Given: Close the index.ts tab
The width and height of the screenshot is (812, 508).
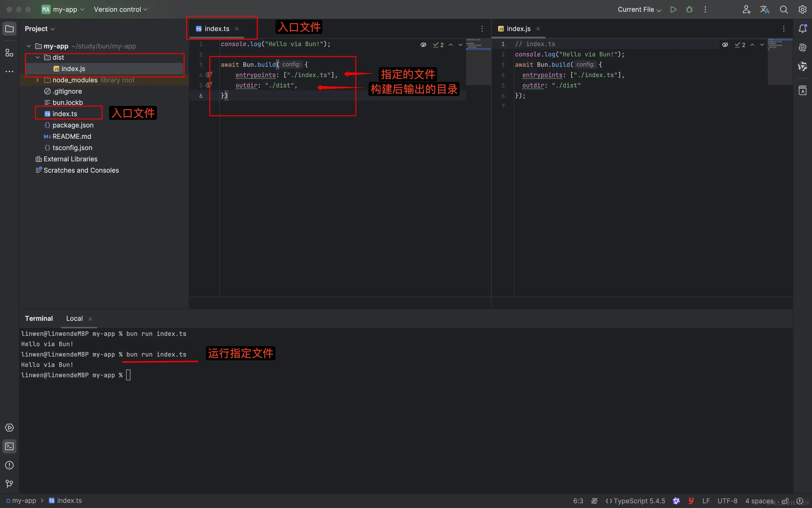Looking at the screenshot, I should click(x=237, y=29).
